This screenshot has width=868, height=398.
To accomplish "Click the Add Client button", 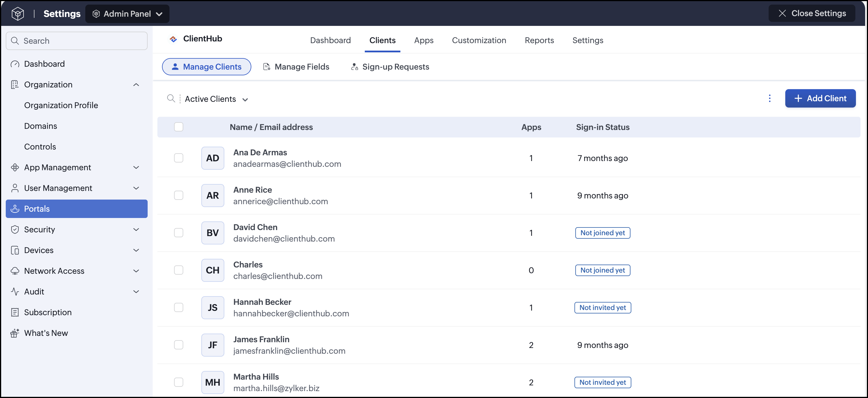I will (820, 98).
